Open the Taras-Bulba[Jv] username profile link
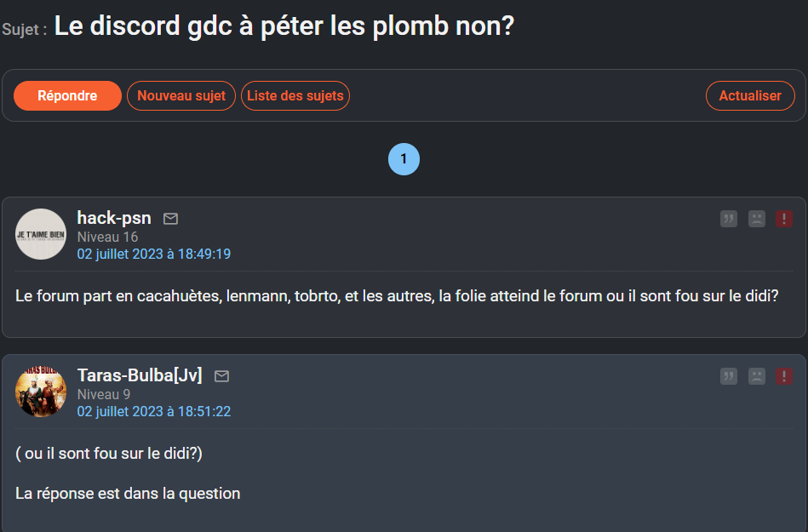Viewport: 808px width, 532px height. [x=140, y=375]
